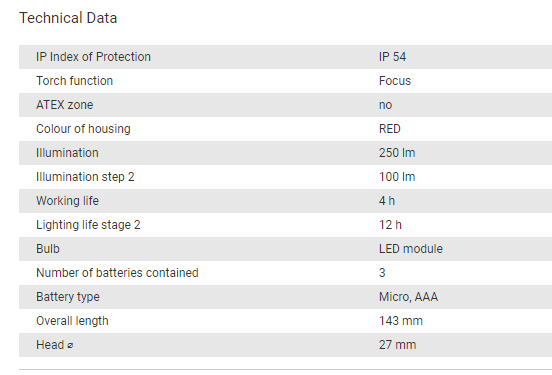Select Number of batteries contained label
The image size is (552, 375).
coord(117,273)
